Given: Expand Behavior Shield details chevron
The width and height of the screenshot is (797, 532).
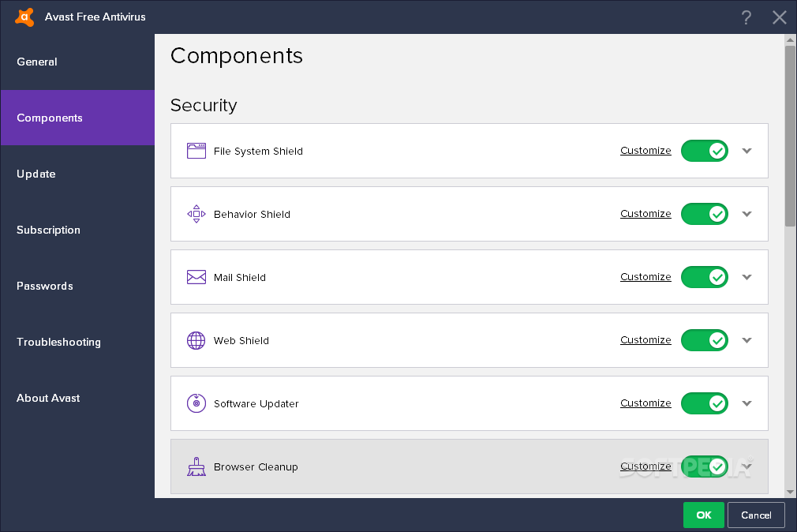Looking at the screenshot, I should [x=746, y=214].
